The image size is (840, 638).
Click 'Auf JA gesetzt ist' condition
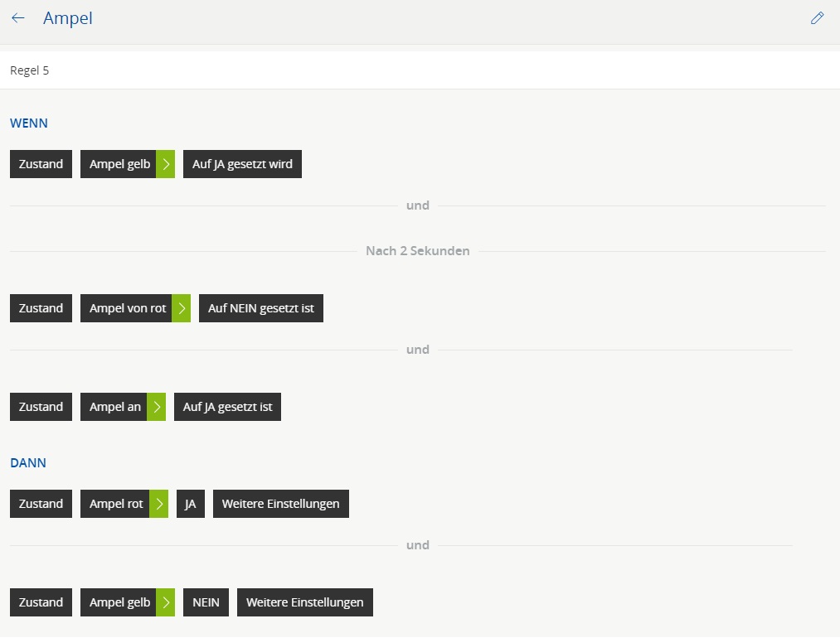(x=227, y=407)
